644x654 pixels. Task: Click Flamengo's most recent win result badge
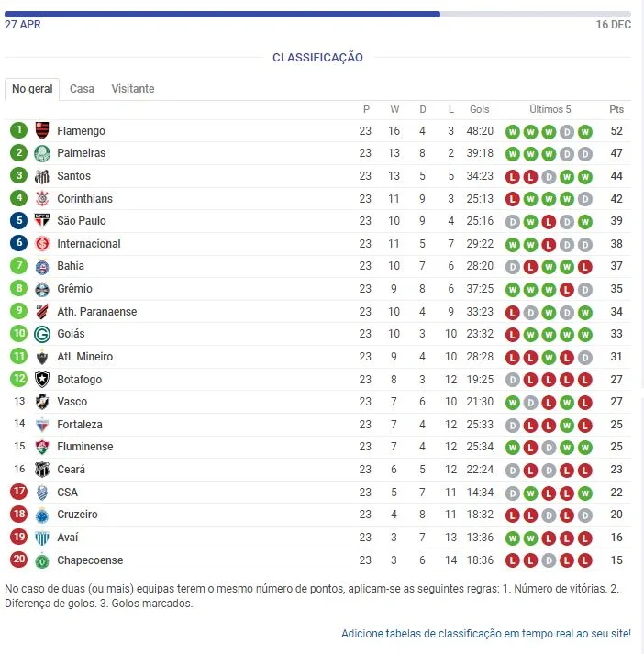click(x=585, y=131)
